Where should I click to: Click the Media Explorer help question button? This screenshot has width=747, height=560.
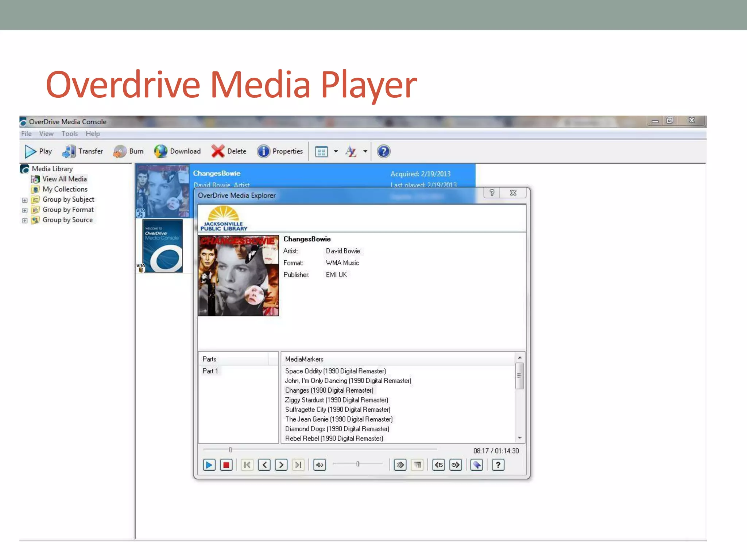[492, 193]
